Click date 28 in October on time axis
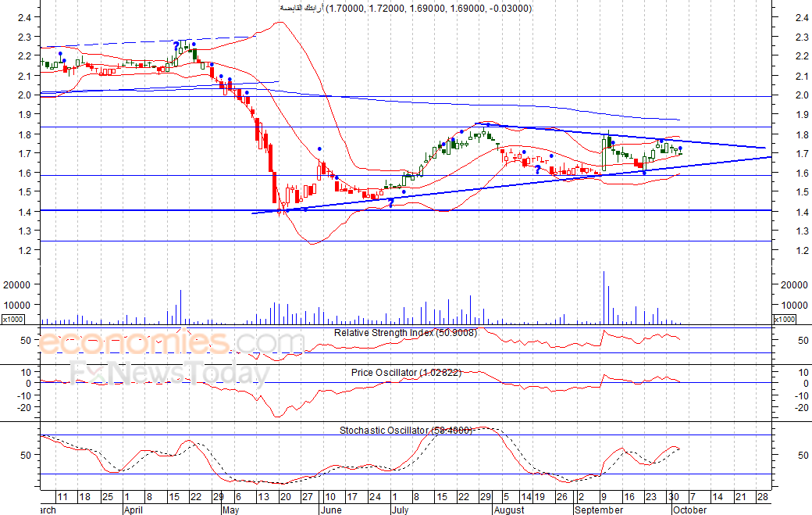The height and width of the screenshot is (515, 812). tap(762, 497)
